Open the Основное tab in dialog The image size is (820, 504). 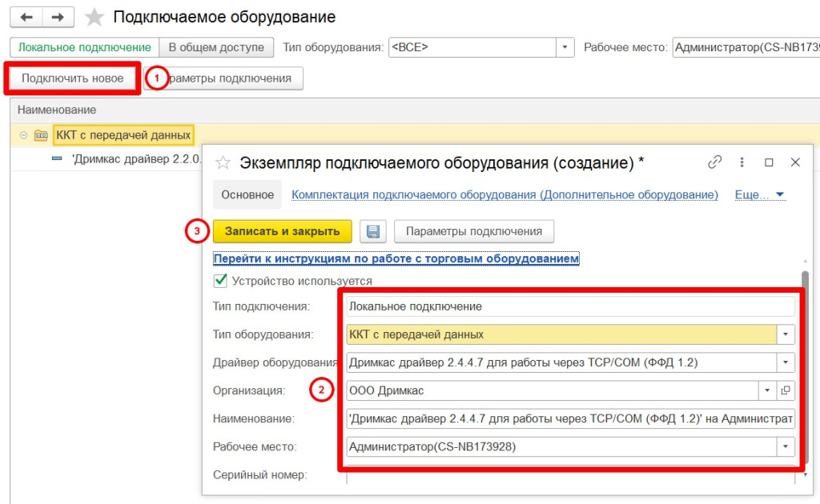pos(247,194)
